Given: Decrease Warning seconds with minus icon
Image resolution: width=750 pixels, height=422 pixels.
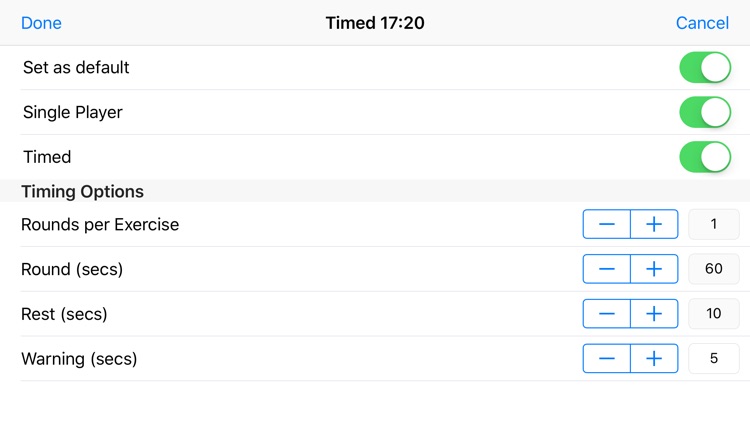Looking at the screenshot, I should tap(607, 358).
